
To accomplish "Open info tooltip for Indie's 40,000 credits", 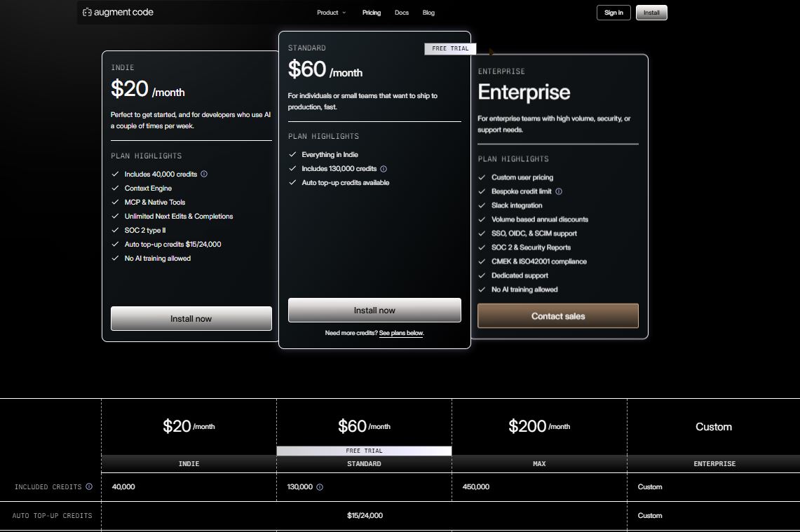I will [203, 174].
